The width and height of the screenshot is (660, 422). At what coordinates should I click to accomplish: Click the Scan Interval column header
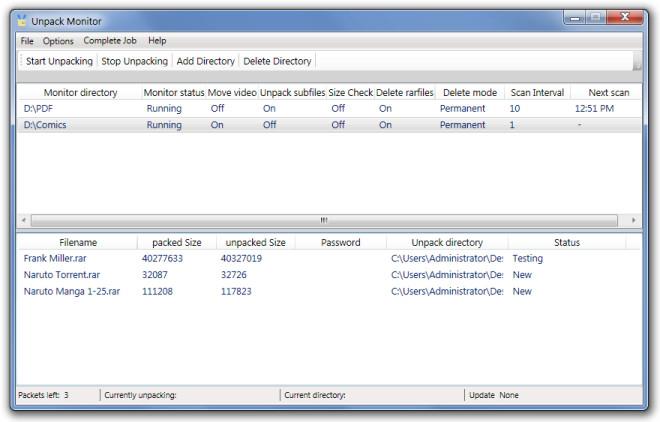[537, 92]
